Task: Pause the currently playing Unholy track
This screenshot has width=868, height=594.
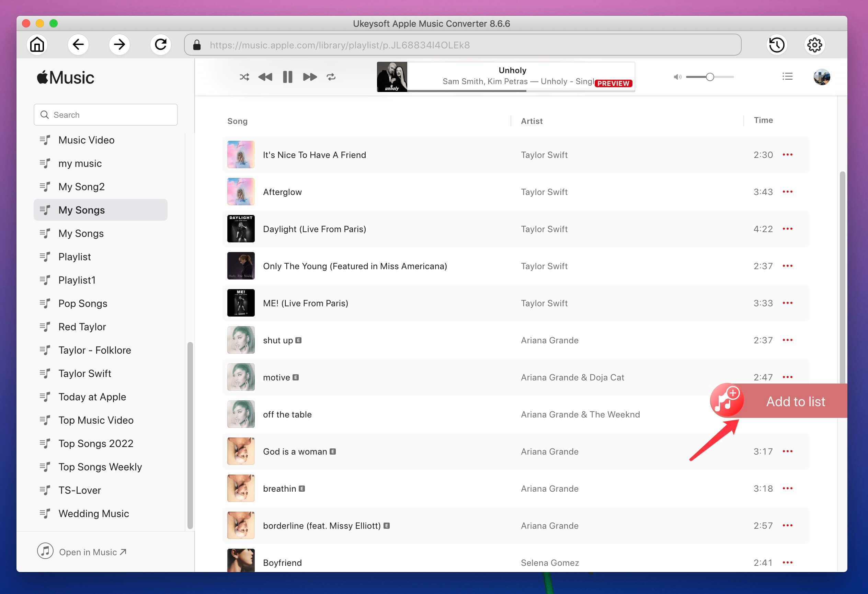Action: pyautogui.click(x=287, y=77)
